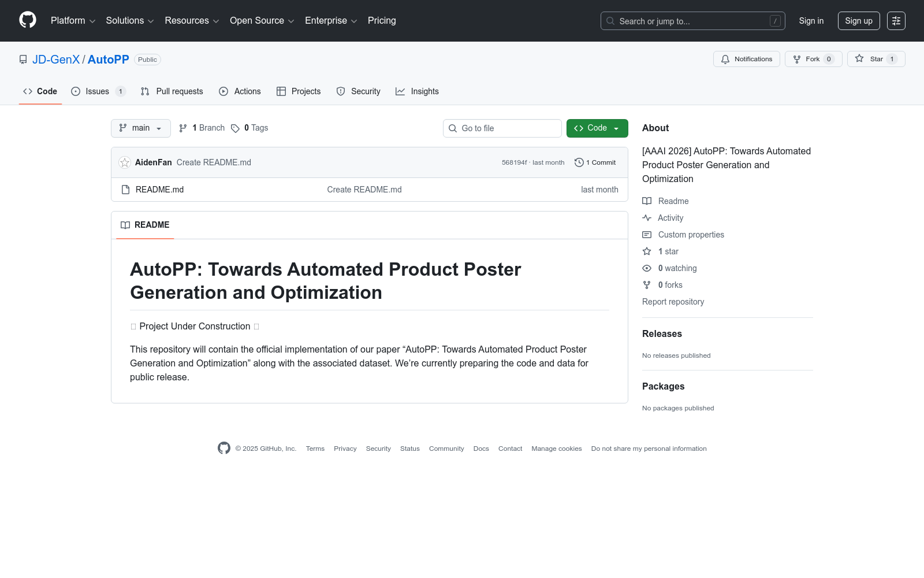Switch to the Insights tab

[x=417, y=91]
